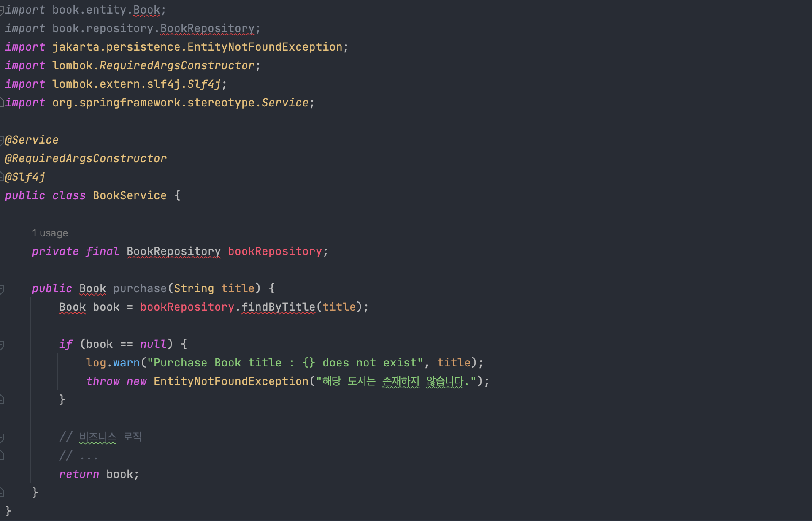812x521 pixels.
Task: Collapse the business logic comment block
Action: [x=2, y=437]
